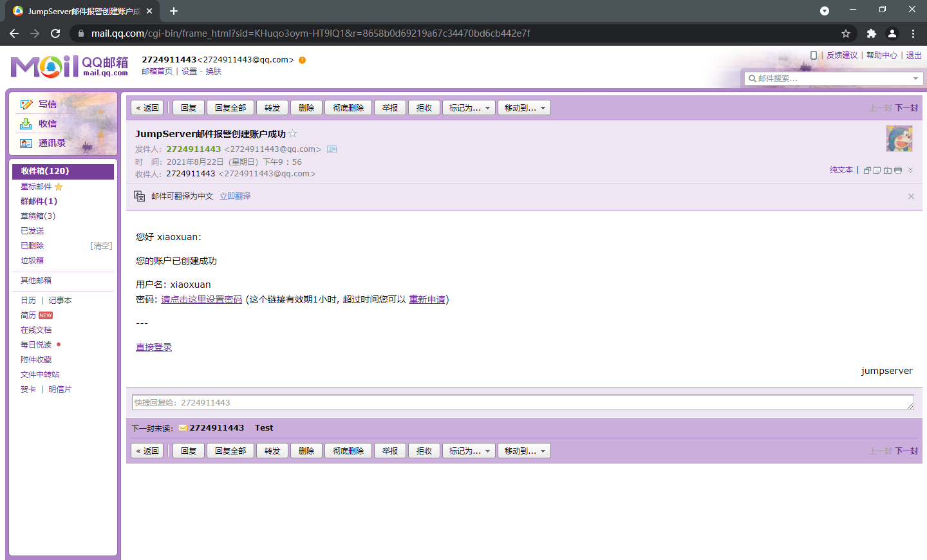Click 重新申请 link
This screenshot has height=560, width=927.
point(427,299)
